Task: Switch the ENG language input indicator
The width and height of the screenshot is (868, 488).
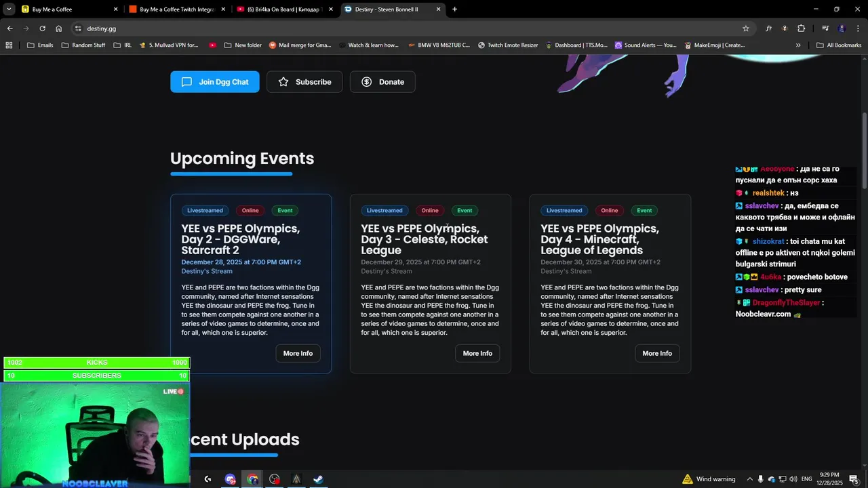Action: [806, 479]
